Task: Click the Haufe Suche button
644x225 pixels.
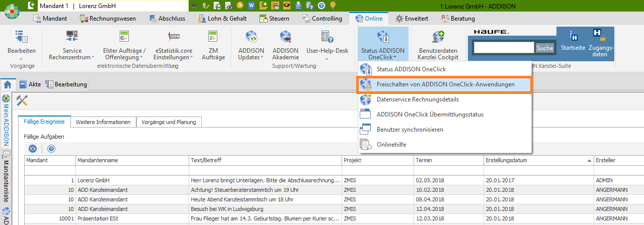Action: coord(544,48)
